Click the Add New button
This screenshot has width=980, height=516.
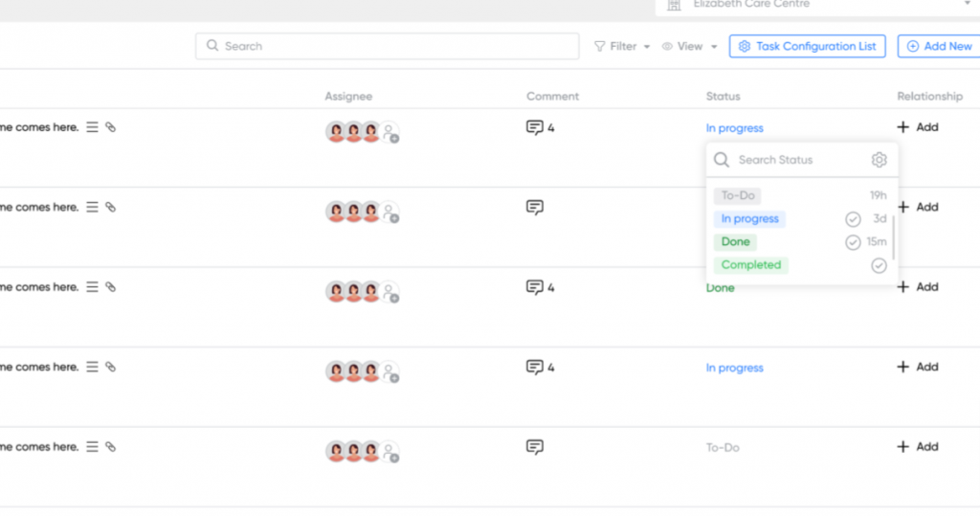[939, 46]
